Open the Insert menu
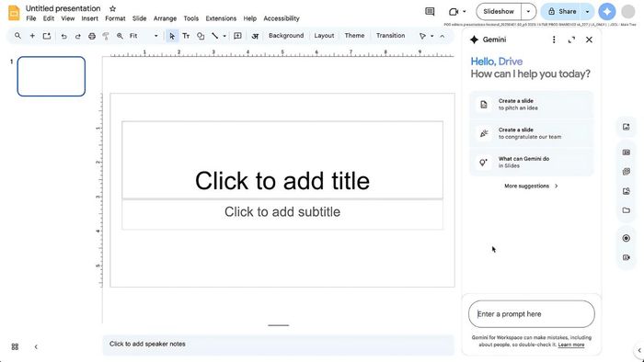The image size is (644, 362). click(89, 18)
